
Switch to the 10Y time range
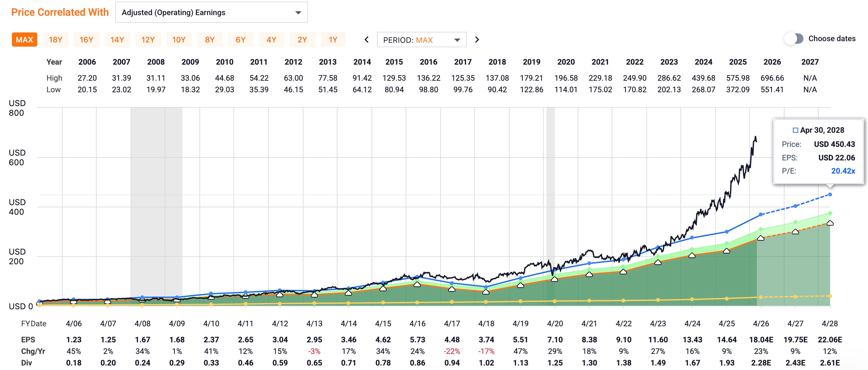179,40
